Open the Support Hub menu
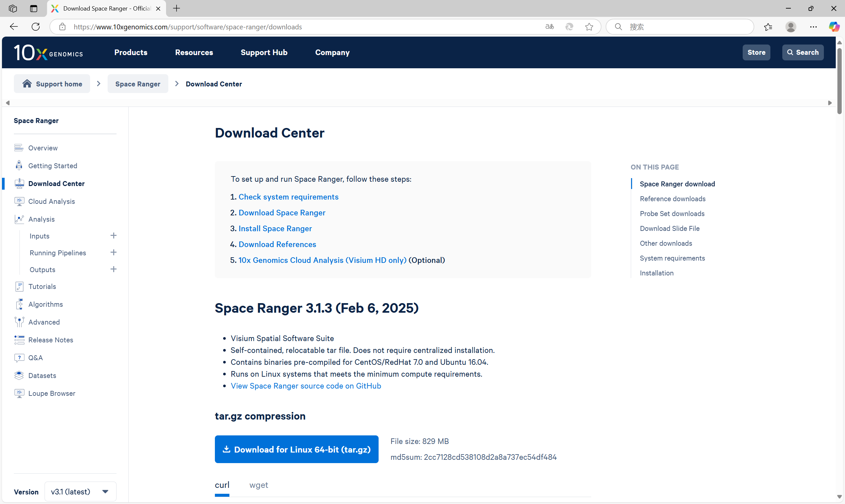 pos(264,53)
